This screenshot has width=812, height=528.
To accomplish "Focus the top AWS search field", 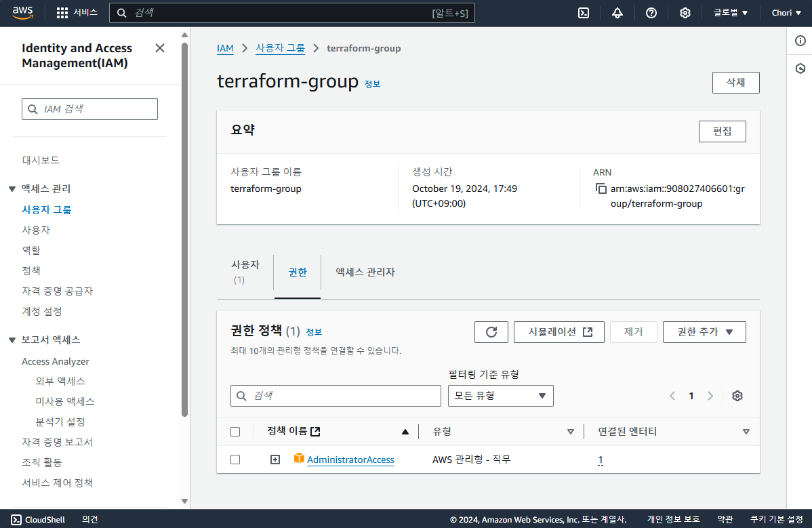I will pyautogui.click(x=292, y=13).
